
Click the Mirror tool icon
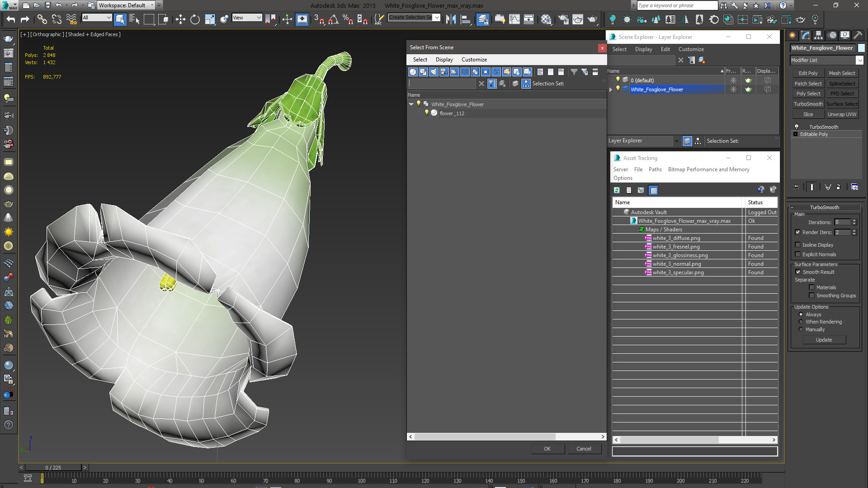point(451,19)
